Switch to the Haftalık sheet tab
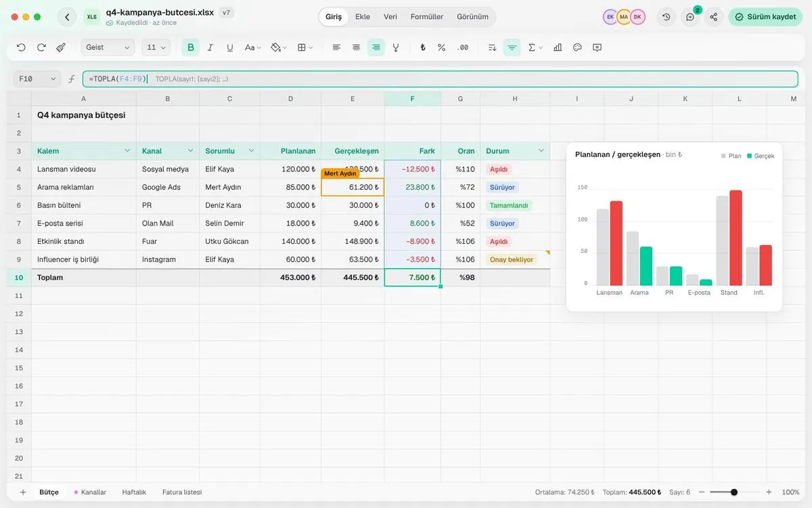 pyautogui.click(x=134, y=492)
